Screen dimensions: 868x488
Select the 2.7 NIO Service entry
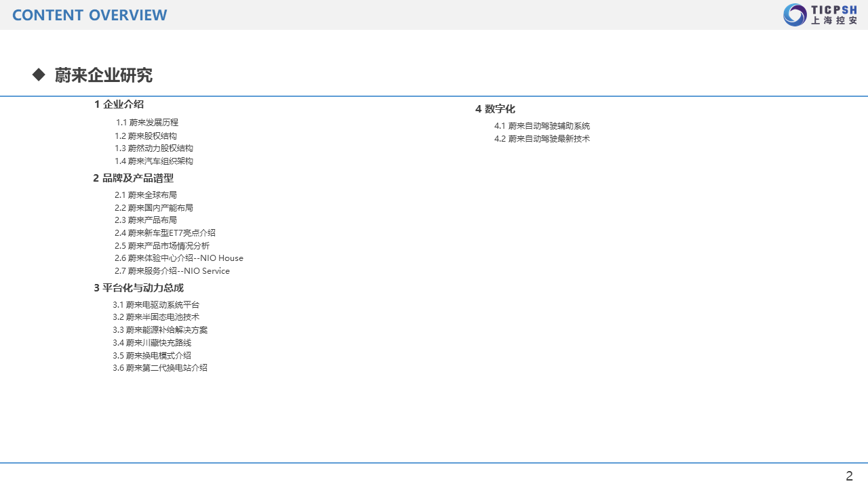[172, 271]
